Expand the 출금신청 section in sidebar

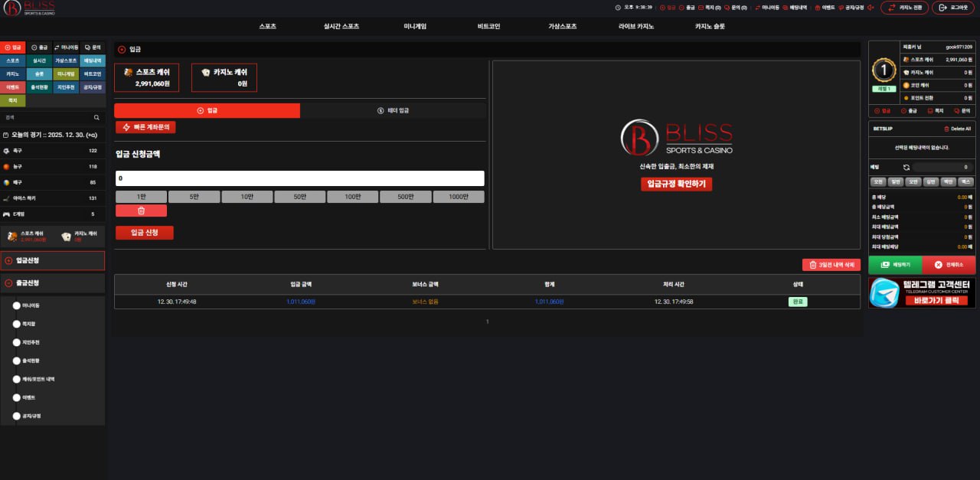click(52, 283)
